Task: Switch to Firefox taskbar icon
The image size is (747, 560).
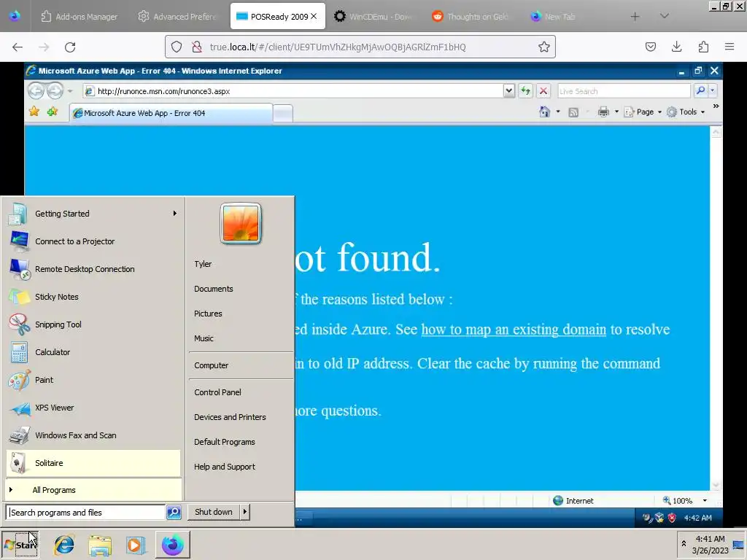Action: [172, 545]
